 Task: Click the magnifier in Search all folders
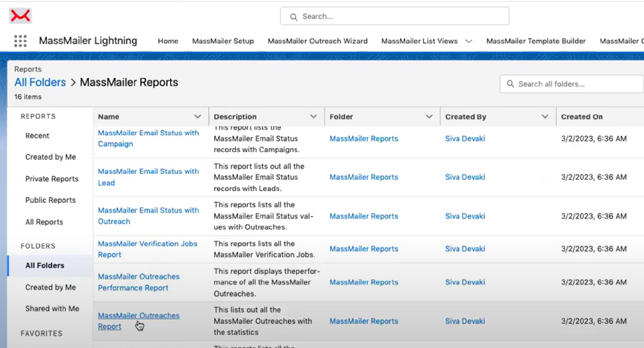click(x=511, y=84)
